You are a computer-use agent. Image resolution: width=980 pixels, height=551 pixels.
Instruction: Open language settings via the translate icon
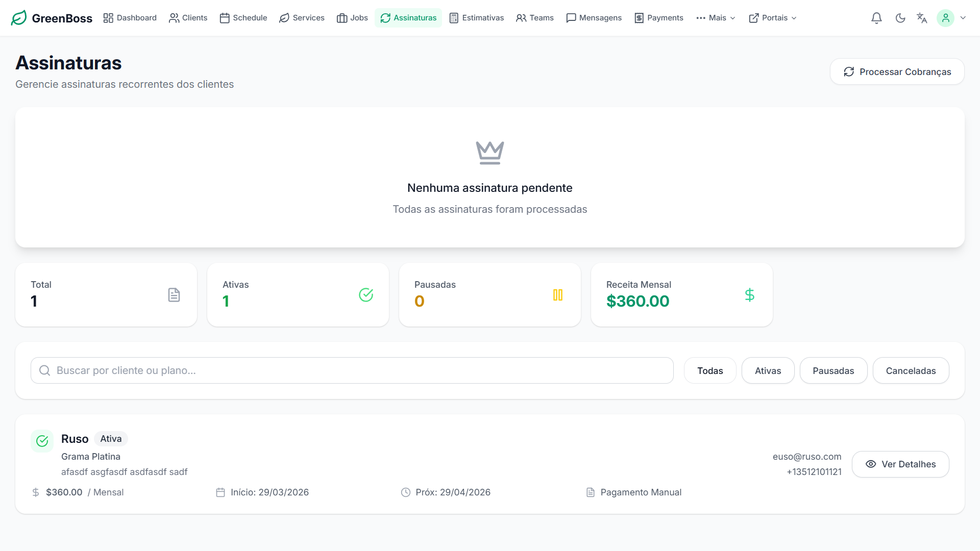922,18
